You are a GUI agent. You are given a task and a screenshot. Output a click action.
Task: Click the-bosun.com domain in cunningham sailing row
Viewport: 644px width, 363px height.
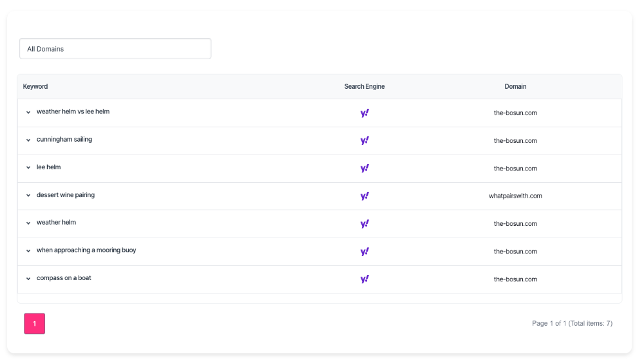pos(515,140)
